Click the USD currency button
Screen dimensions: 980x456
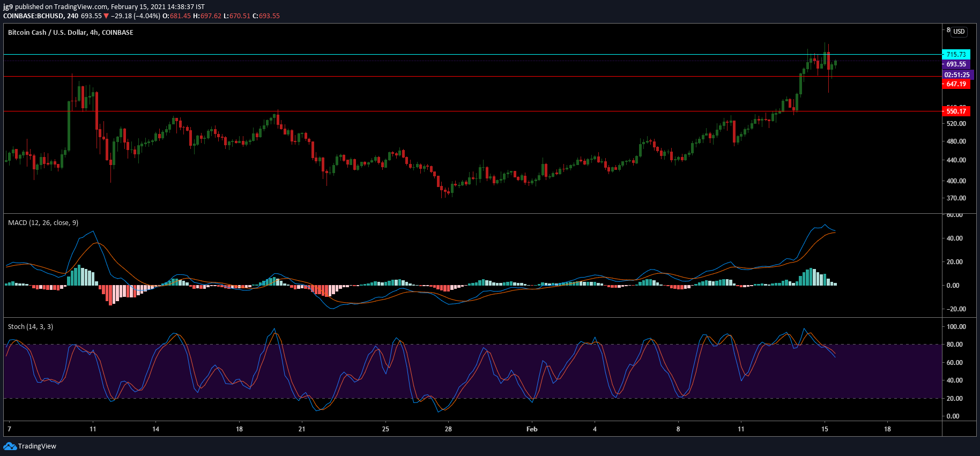[959, 32]
